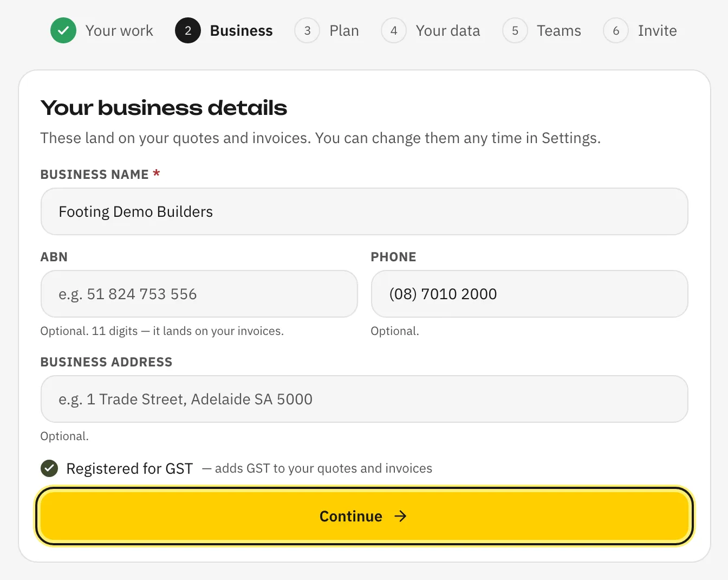This screenshot has height=580, width=728.
Task: Click the Continue button
Action: (365, 516)
